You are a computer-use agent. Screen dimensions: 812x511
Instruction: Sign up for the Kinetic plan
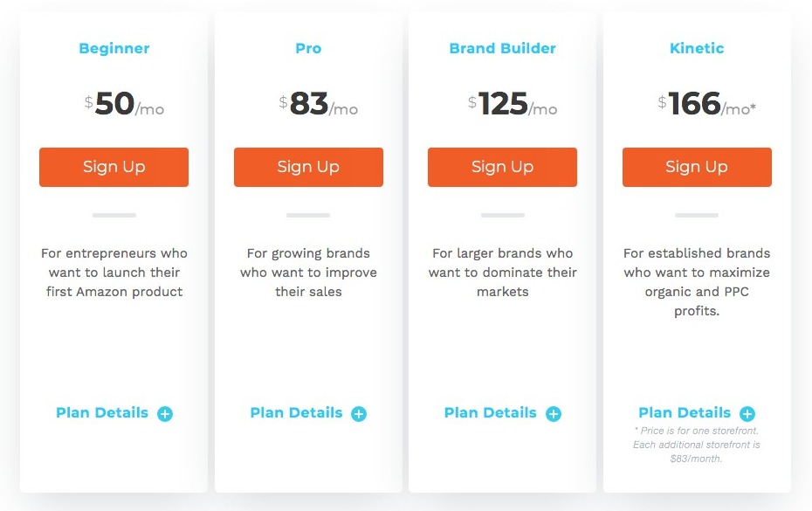tap(697, 167)
